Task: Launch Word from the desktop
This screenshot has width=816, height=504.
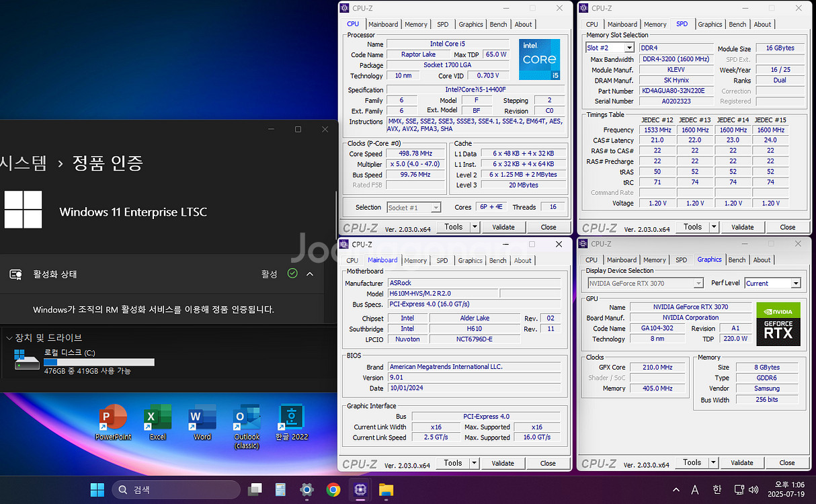Action: click(x=202, y=422)
